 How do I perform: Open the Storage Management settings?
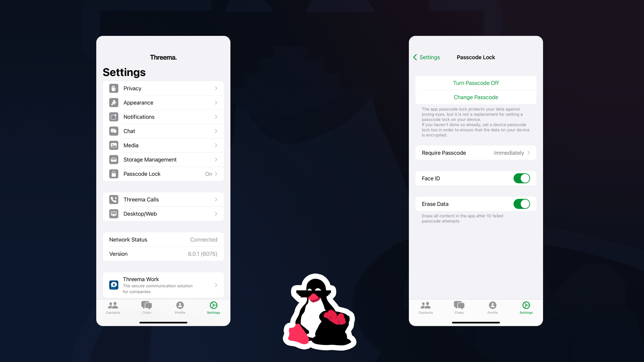tap(163, 159)
